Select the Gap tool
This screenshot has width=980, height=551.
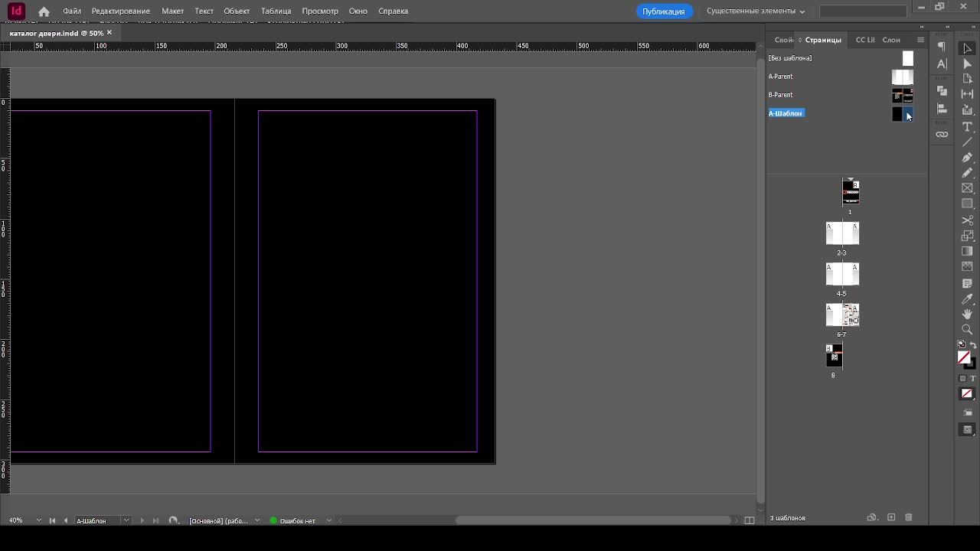[967, 94]
